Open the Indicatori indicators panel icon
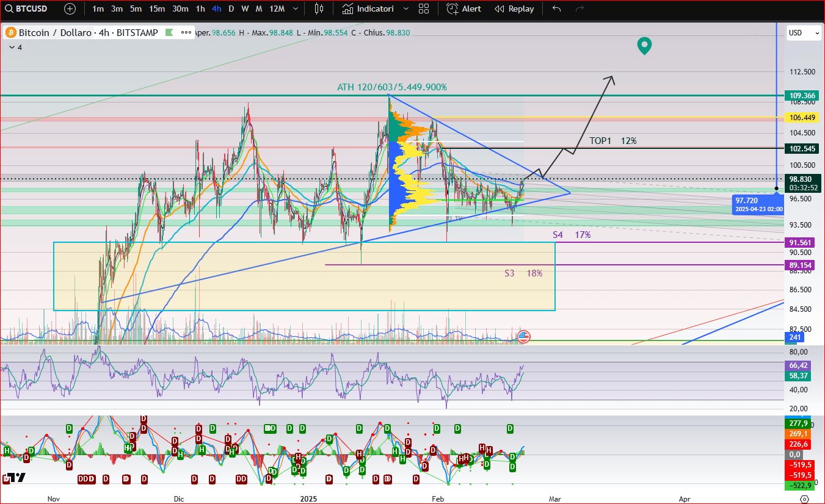 click(x=347, y=9)
